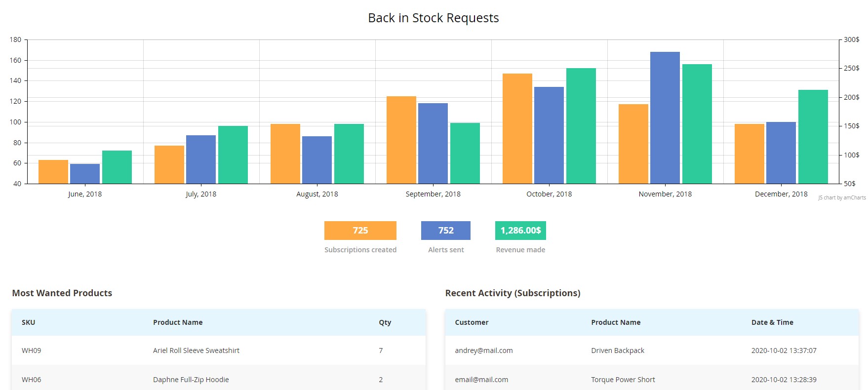Select the orange November 2018 bar
Image resolution: width=868 pixels, height=390 pixels.
(x=633, y=144)
